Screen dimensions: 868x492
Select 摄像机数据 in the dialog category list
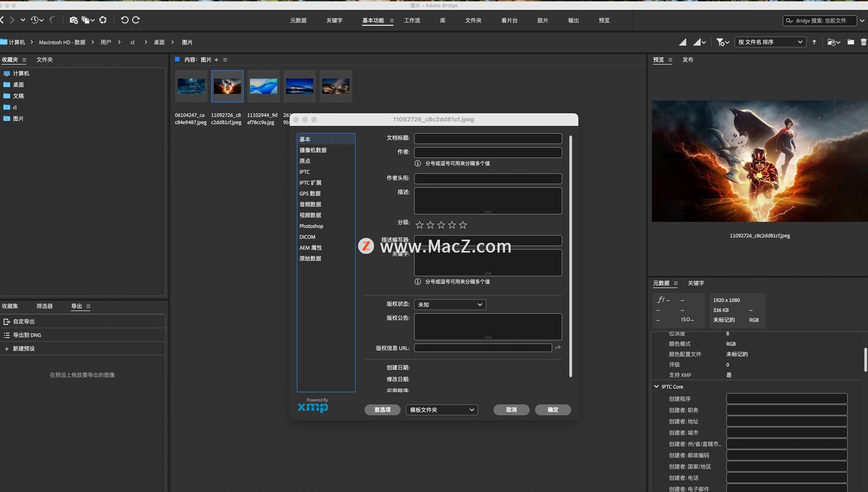click(326, 150)
